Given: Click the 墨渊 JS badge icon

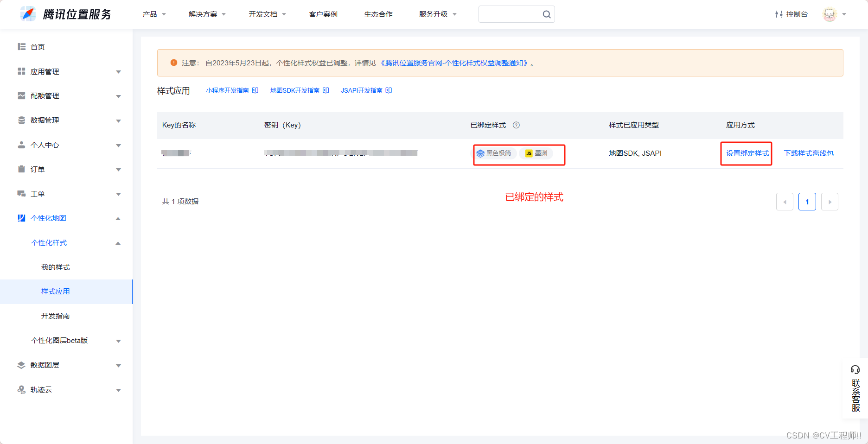Looking at the screenshot, I should click(529, 153).
